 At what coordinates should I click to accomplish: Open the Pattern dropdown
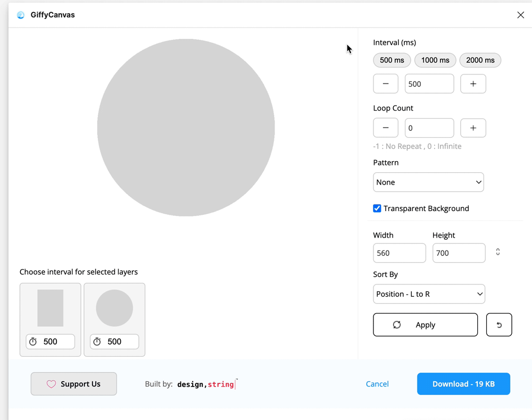click(428, 182)
